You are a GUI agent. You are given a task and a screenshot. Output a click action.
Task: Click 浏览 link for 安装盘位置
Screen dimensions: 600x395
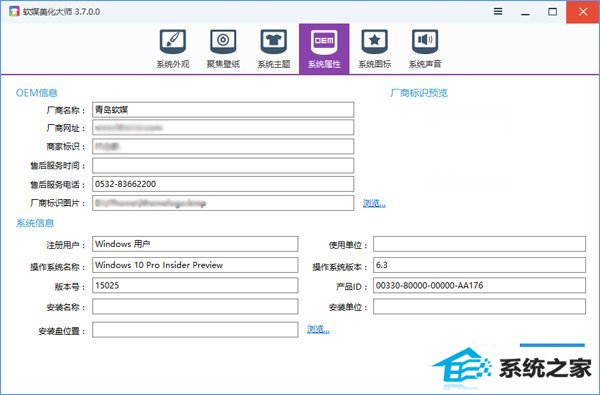point(318,329)
